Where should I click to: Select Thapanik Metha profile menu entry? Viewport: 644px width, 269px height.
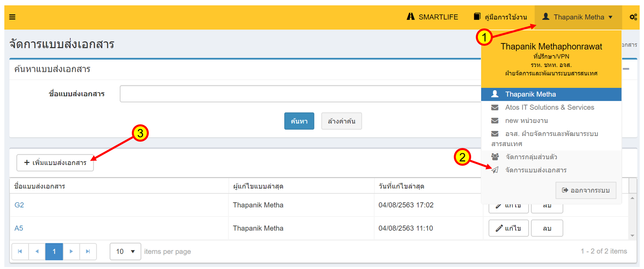[530, 94]
